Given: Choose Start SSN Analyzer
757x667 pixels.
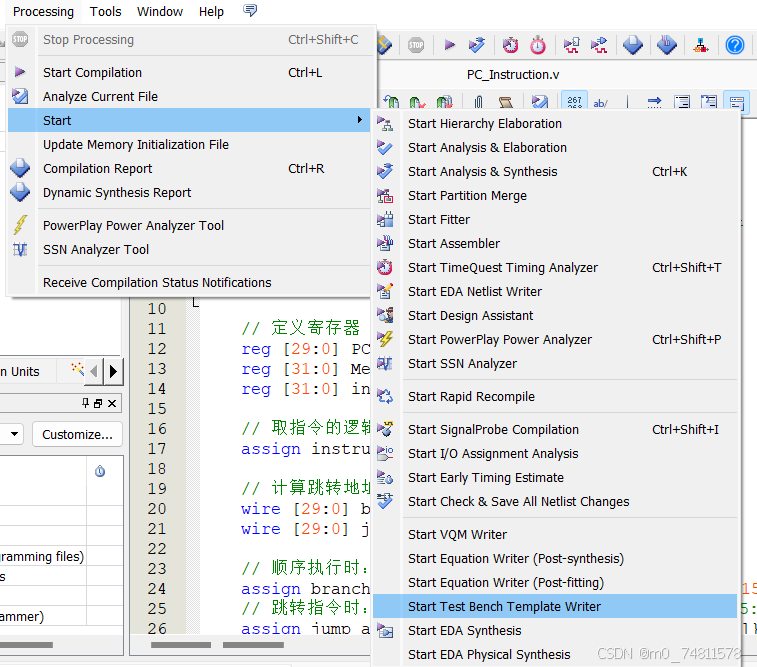Looking at the screenshot, I should pyautogui.click(x=555, y=363).
